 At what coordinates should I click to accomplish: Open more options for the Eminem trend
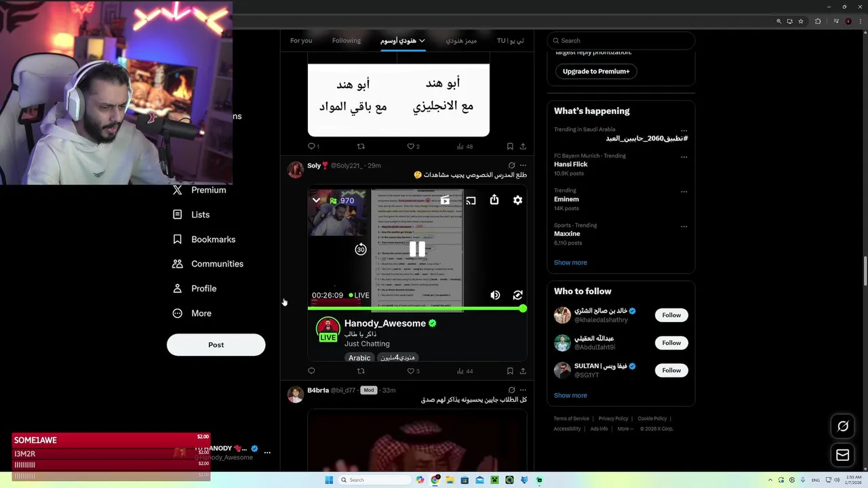point(684,191)
